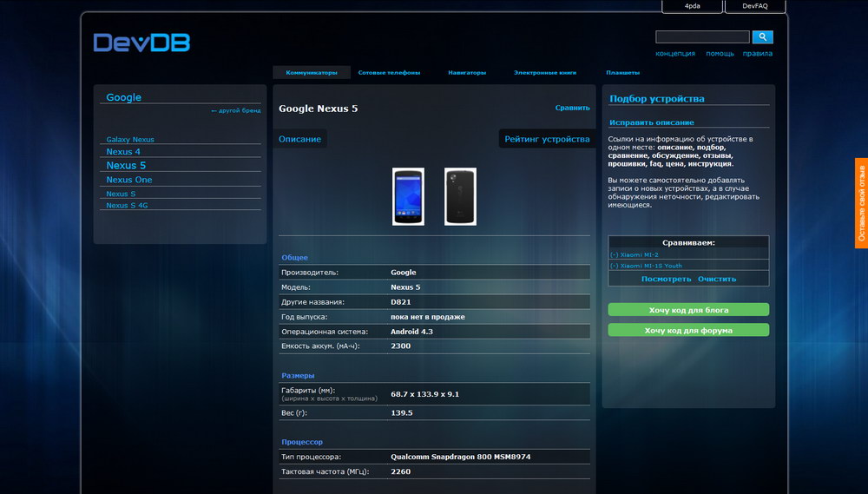Select the Сотовые телефоны category tab
This screenshot has width=868, height=494.
(x=389, y=73)
